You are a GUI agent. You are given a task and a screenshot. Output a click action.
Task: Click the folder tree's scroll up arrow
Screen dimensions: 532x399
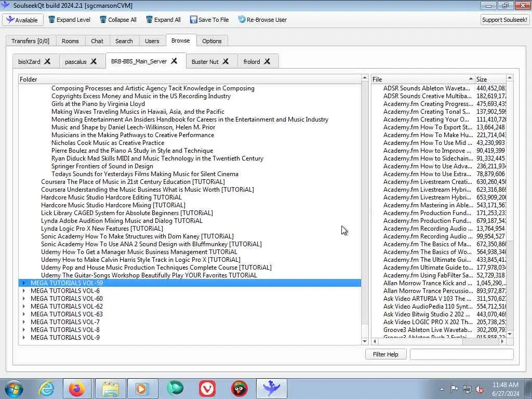(365, 78)
